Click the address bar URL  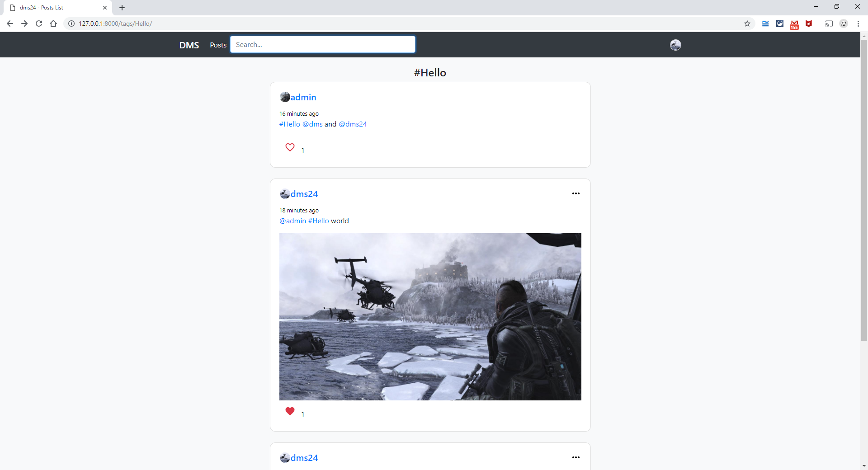(115, 23)
